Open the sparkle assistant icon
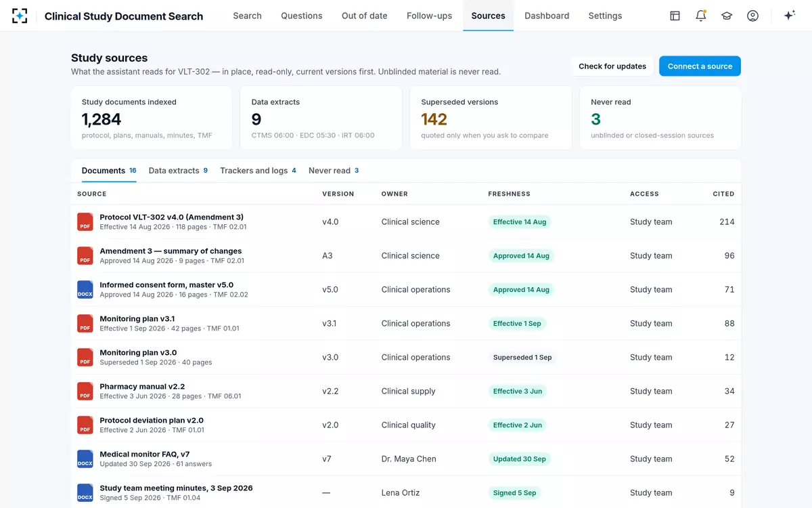Screen dimensions: 812x508 coord(789,16)
